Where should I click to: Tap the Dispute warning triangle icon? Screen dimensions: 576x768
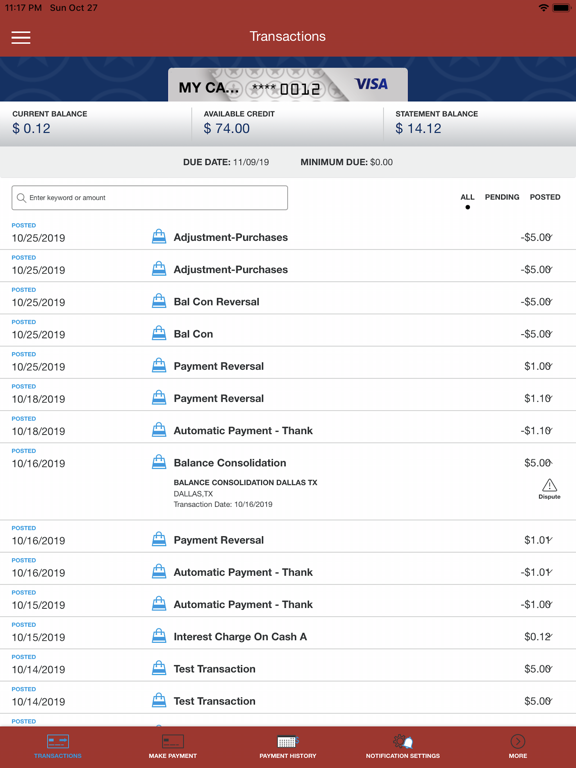(549, 485)
